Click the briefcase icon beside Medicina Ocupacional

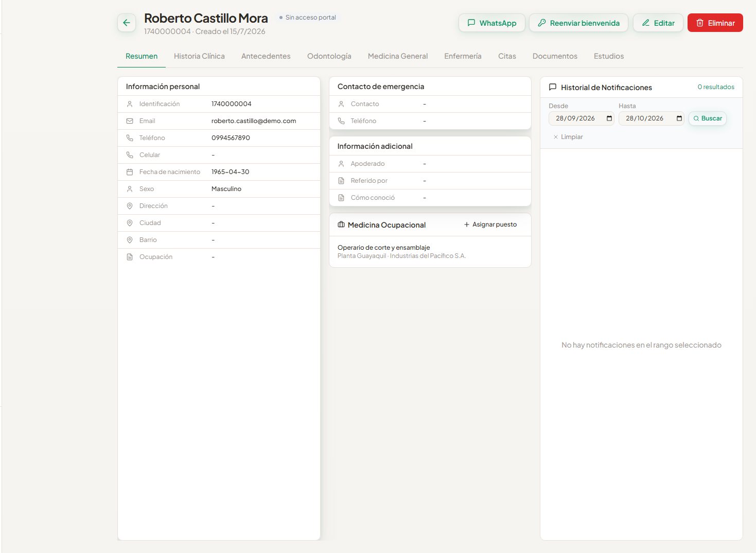coord(341,224)
